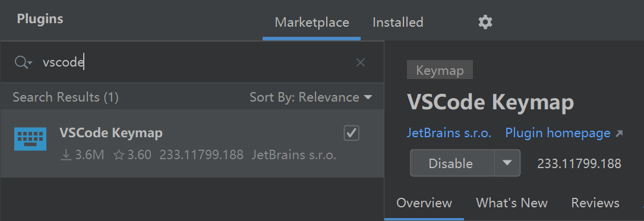Click the downloads icon beside 3.6M

click(66, 155)
